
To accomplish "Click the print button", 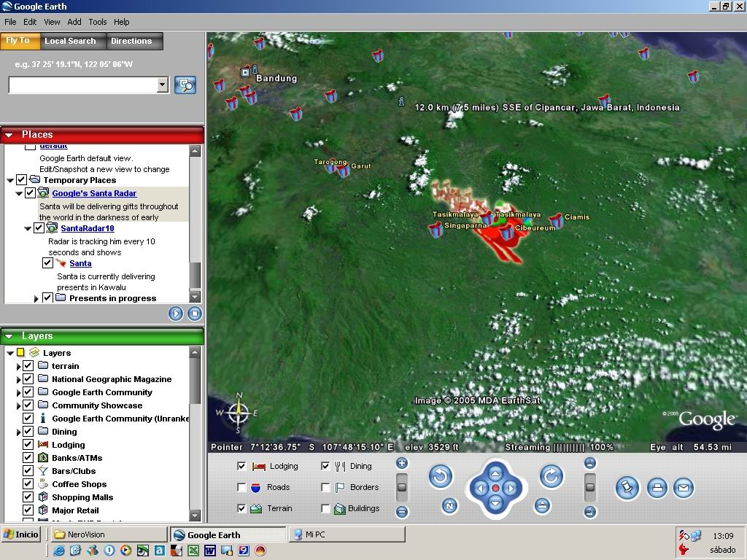I will [x=657, y=488].
